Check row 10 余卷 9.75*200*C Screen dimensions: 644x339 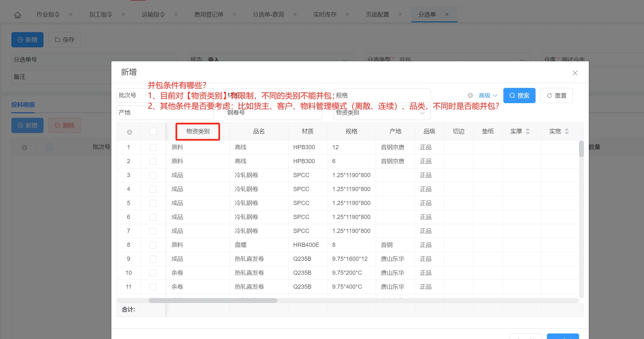coord(153,273)
